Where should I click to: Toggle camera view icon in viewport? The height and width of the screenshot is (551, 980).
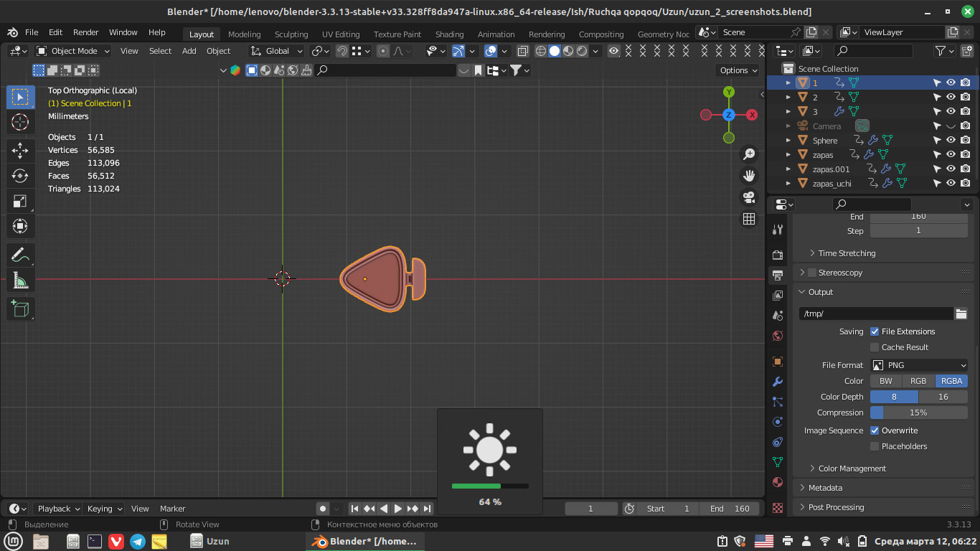749,197
